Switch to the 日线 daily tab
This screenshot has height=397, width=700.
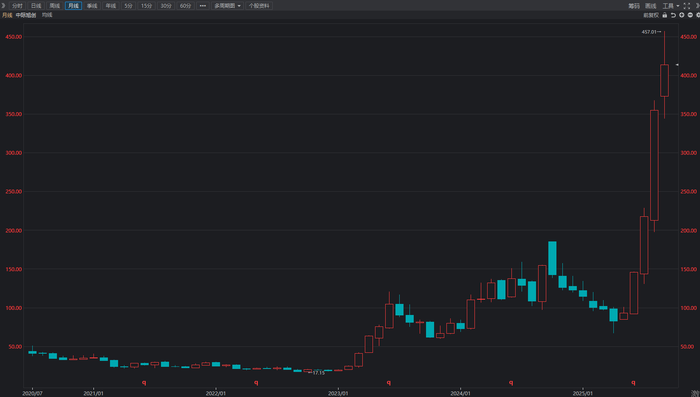tap(36, 6)
